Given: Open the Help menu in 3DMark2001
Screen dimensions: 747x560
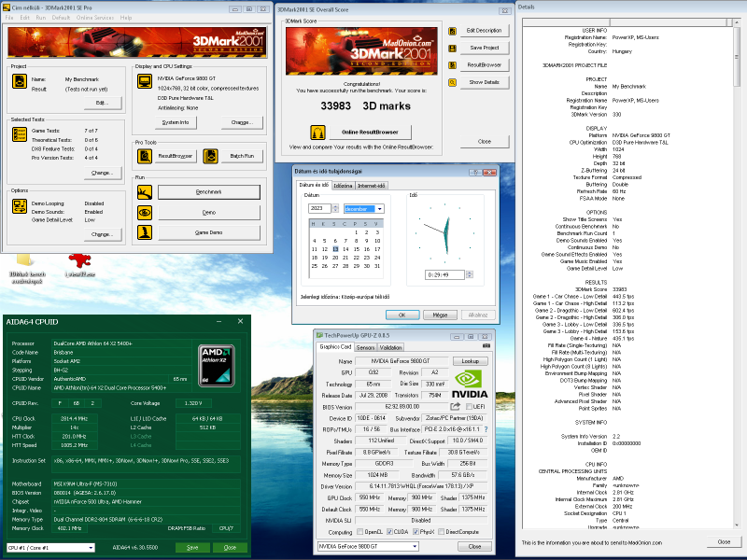Looking at the screenshot, I should [126, 18].
